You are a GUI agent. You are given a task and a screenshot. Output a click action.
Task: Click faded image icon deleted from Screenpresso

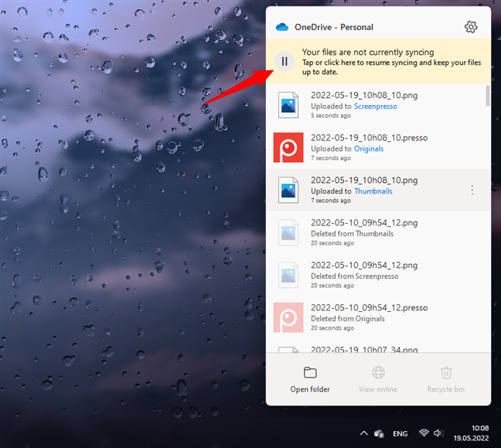288,275
